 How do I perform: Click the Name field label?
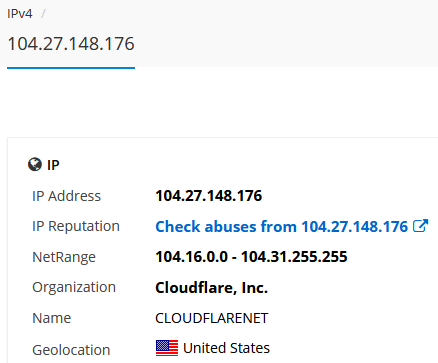pos(52,318)
